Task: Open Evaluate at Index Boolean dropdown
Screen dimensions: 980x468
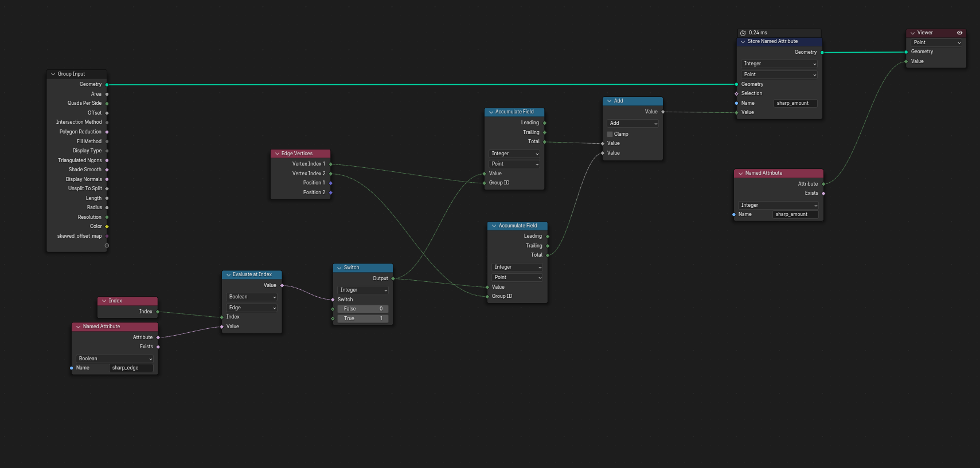Action: 252,297
